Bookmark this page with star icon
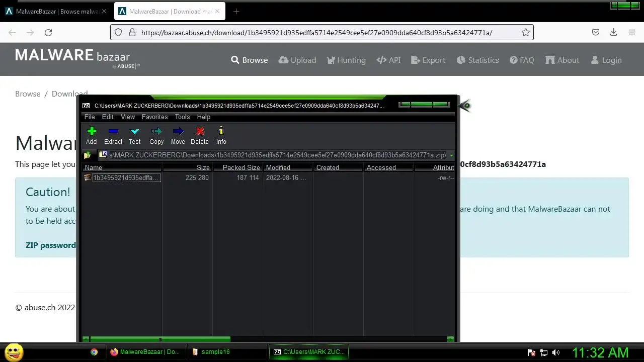 coord(526,33)
